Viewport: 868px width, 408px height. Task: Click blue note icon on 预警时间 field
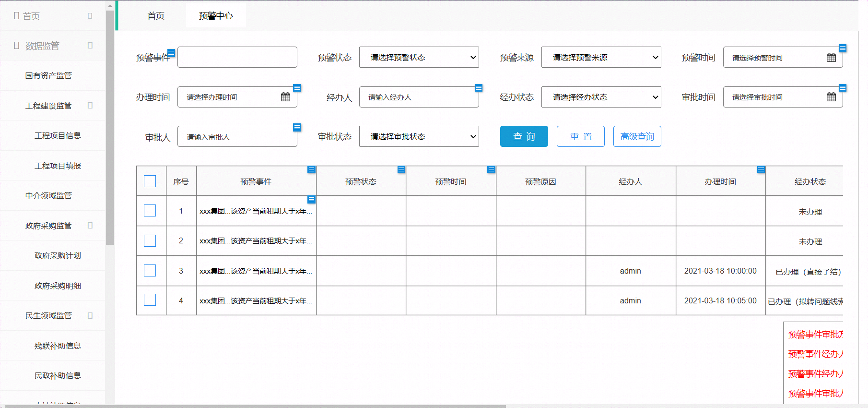[x=843, y=48]
